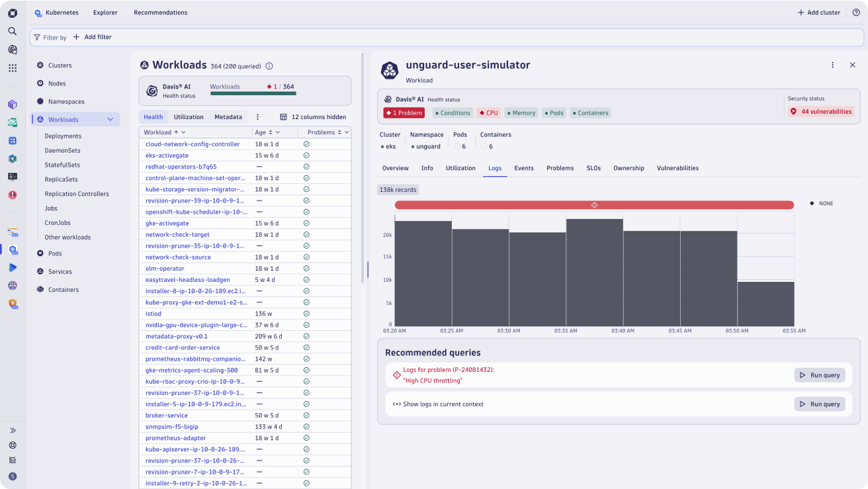Open the SLOs tab
This screenshot has width=868, height=489.
tap(593, 168)
